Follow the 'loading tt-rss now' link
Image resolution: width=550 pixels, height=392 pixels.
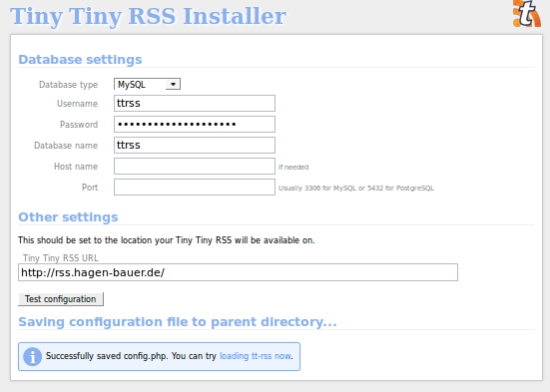256,356
